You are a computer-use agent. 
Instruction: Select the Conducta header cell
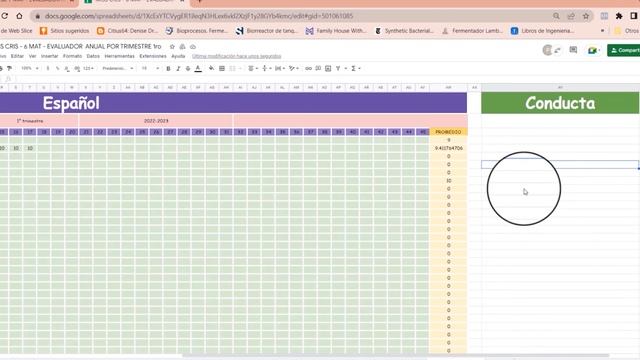(x=560, y=103)
